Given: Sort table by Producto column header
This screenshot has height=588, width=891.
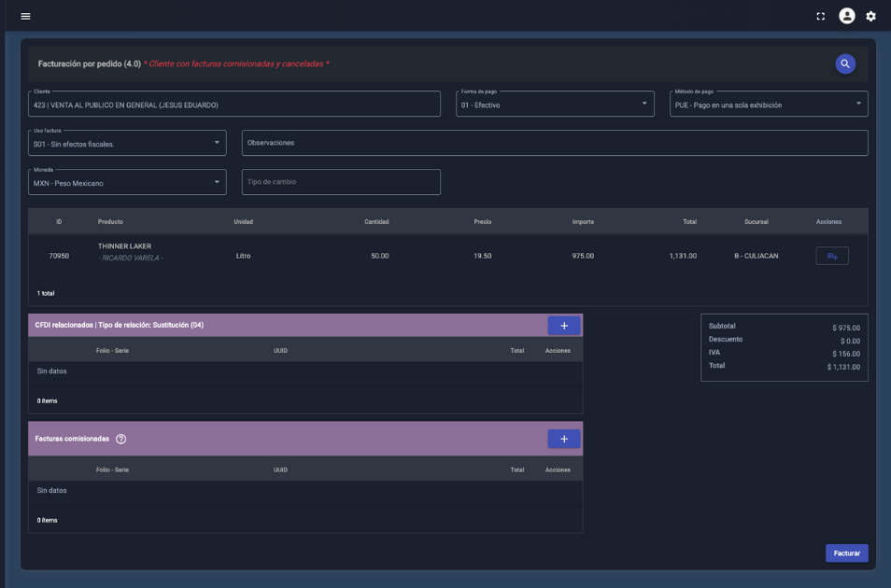Looking at the screenshot, I should click(110, 222).
